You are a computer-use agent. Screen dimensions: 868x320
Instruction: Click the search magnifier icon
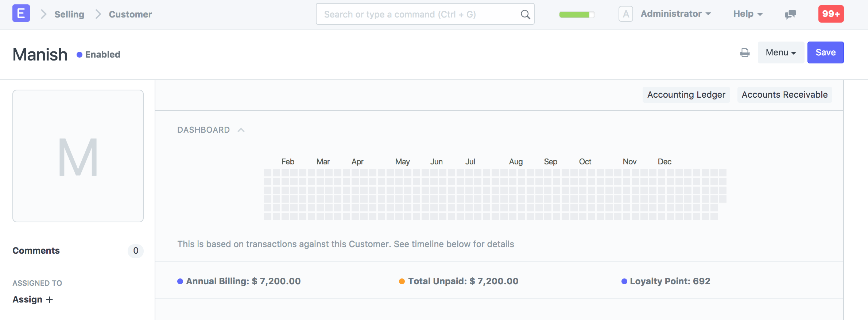525,15
